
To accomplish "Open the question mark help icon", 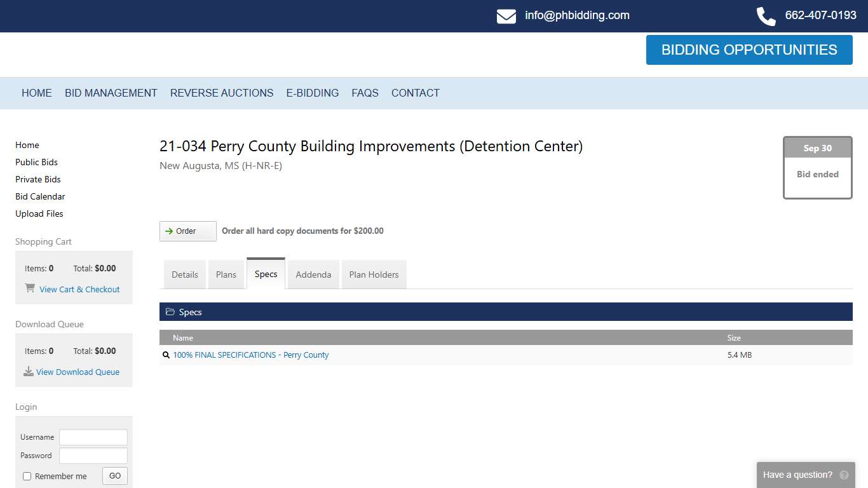I will 844,475.
